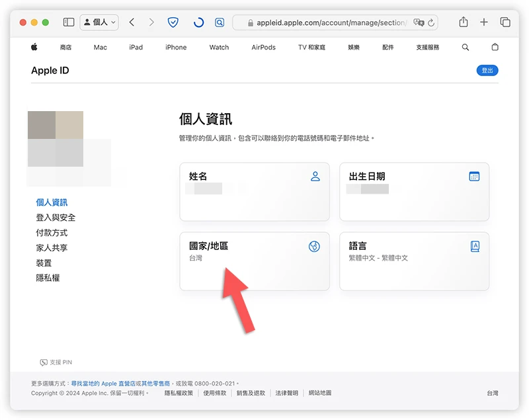The width and height of the screenshot is (529, 420).
Task: Open the 支援服務 menu item
Action: point(429,47)
